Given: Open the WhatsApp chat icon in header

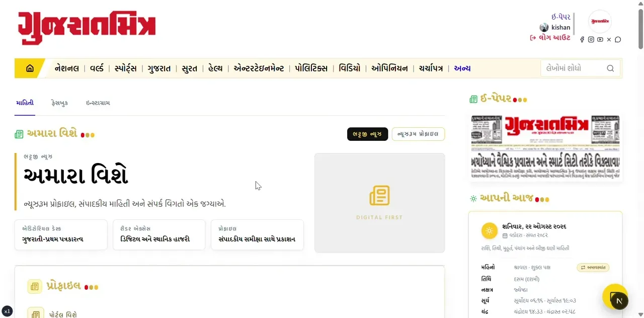Looking at the screenshot, I should click(618, 40).
